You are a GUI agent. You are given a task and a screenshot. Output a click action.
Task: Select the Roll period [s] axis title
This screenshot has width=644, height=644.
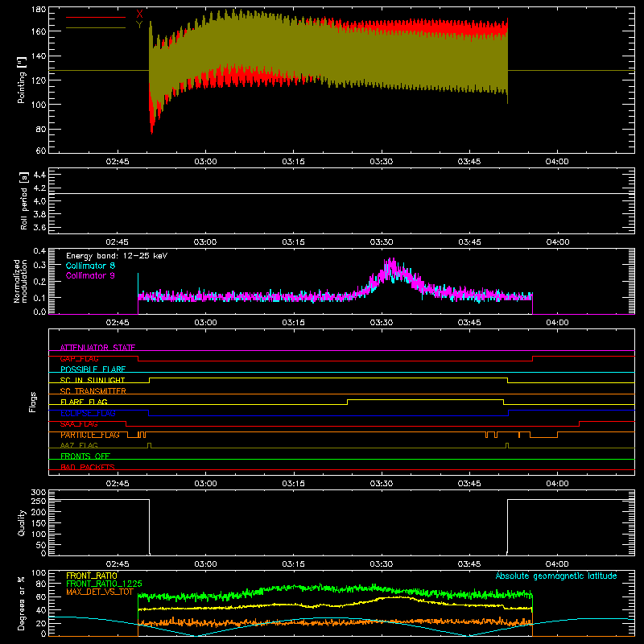point(24,200)
